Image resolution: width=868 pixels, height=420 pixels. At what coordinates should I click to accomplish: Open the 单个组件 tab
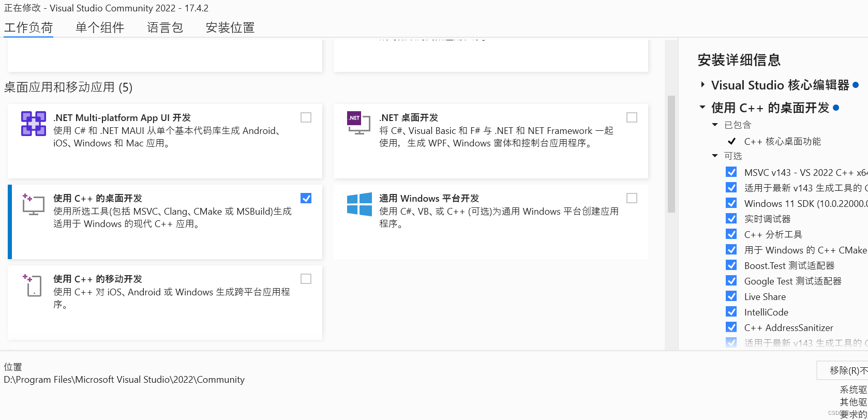pyautogui.click(x=100, y=27)
